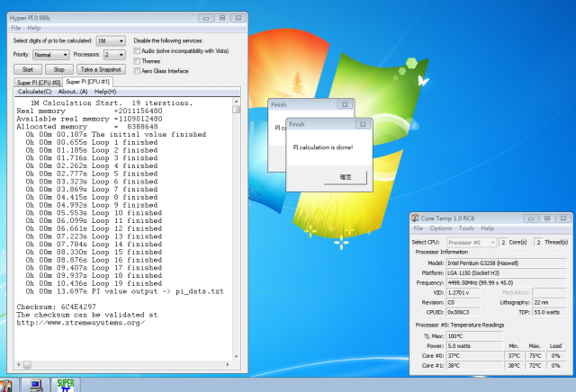Click the Take a Snapshot button

(101, 69)
